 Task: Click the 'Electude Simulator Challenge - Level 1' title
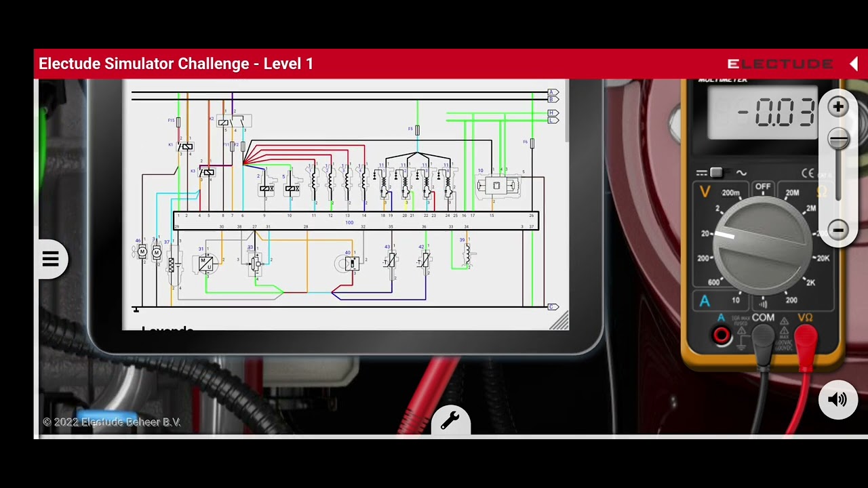point(176,64)
